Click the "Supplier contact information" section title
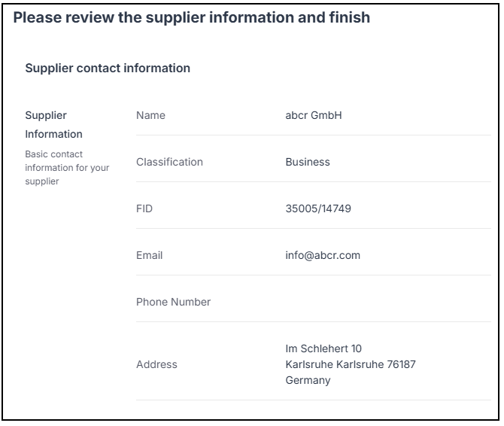504x426 pixels. 108,68
